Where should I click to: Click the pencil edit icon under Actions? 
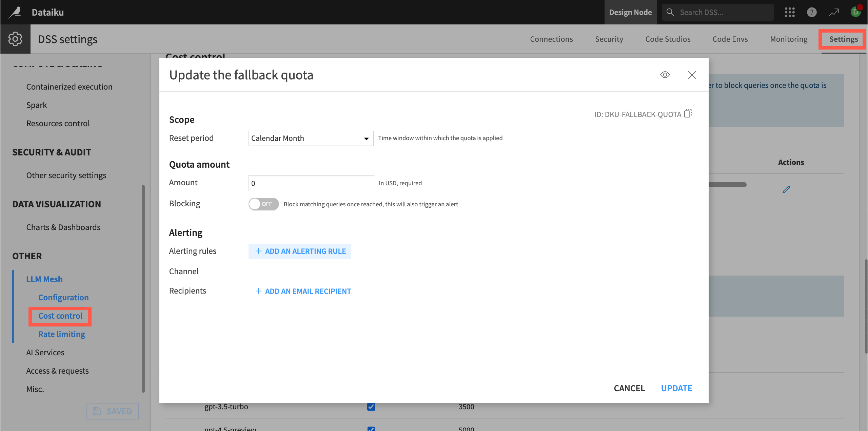pyautogui.click(x=787, y=189)
